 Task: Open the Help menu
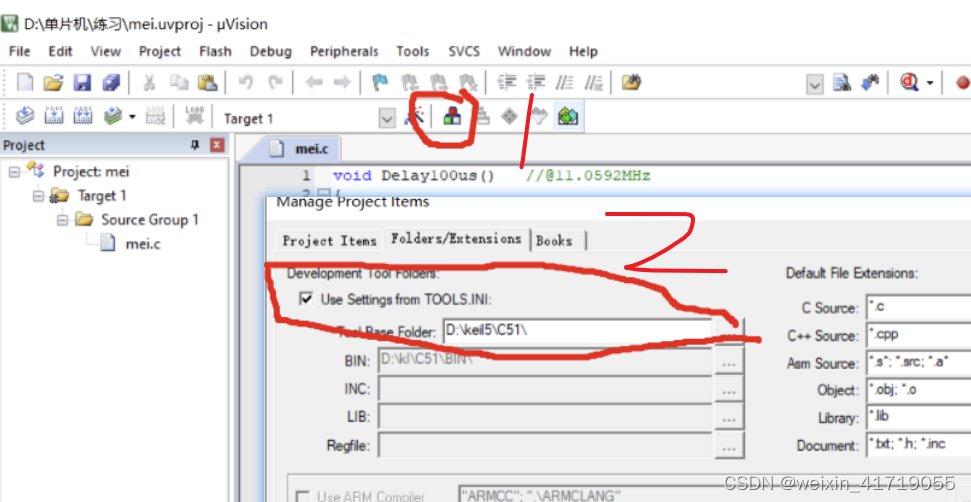583,51
